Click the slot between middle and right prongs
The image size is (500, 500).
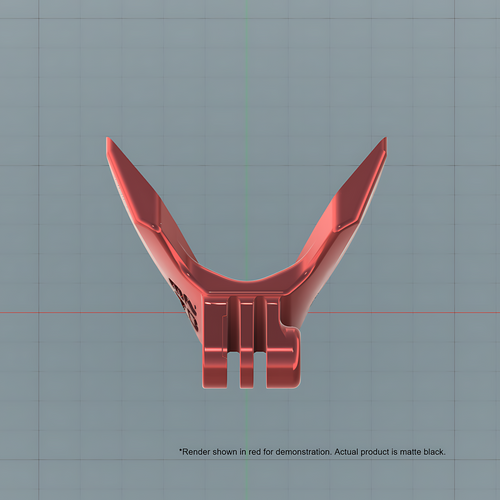pyautogui.click(x=261, y=370)
